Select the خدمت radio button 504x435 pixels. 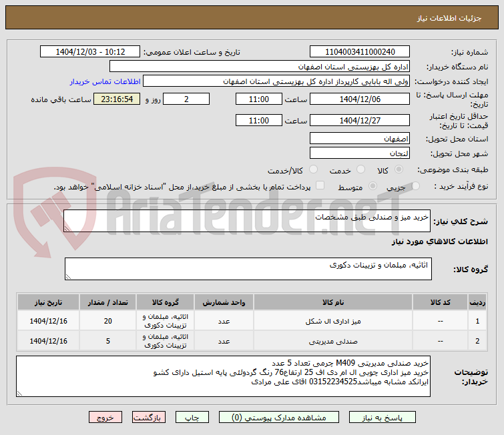pos(361,169)
